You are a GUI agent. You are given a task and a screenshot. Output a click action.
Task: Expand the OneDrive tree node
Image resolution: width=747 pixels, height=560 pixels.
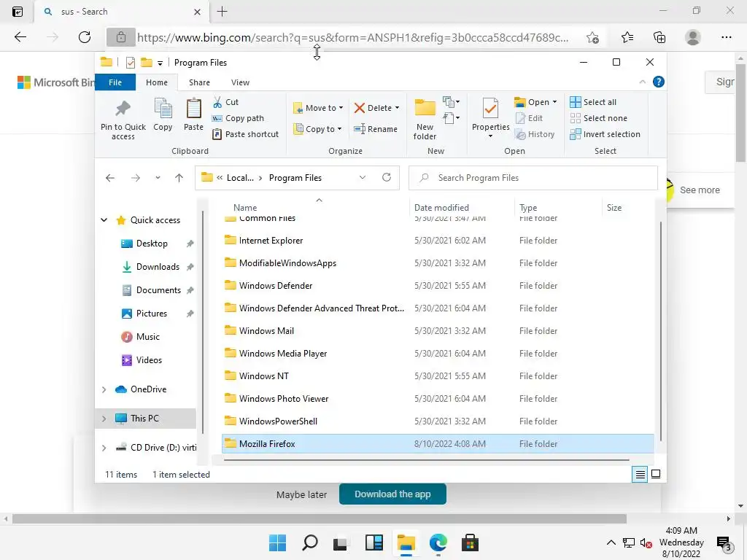coord(104,389)
